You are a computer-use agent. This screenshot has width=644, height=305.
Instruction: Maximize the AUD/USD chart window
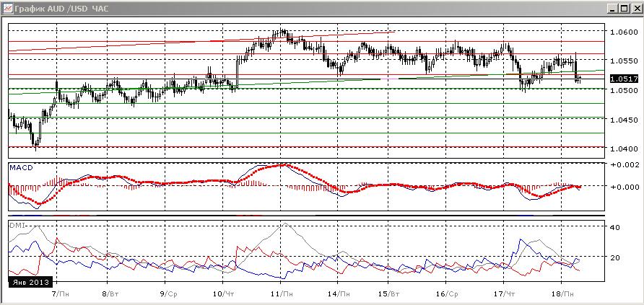tap(624, 9)
